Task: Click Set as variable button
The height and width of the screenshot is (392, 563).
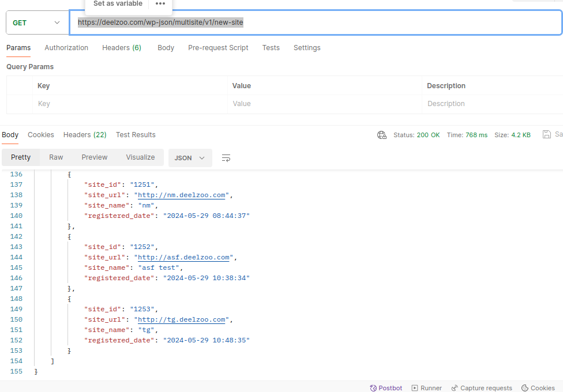Action: coord(118,4)
